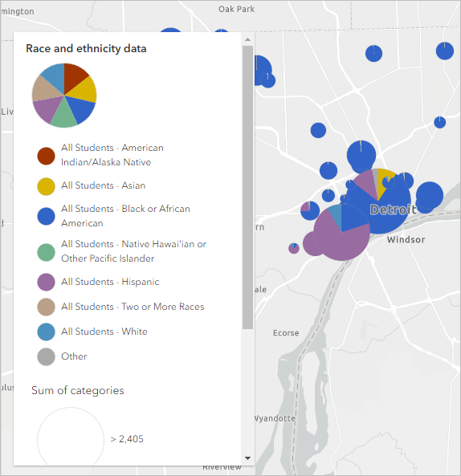Click the Oak Park label on the map
This screenshot has height=476, width=461.
[x=237, y=9]
